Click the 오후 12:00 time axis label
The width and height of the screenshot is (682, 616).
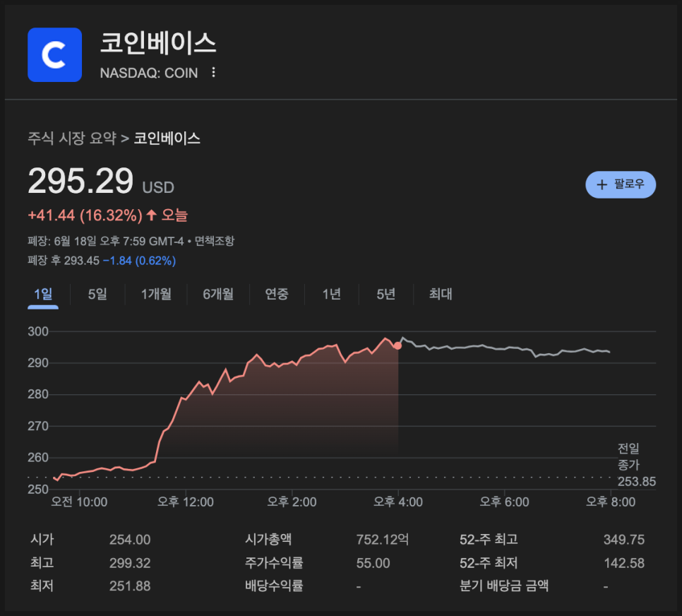coord(185,502)
